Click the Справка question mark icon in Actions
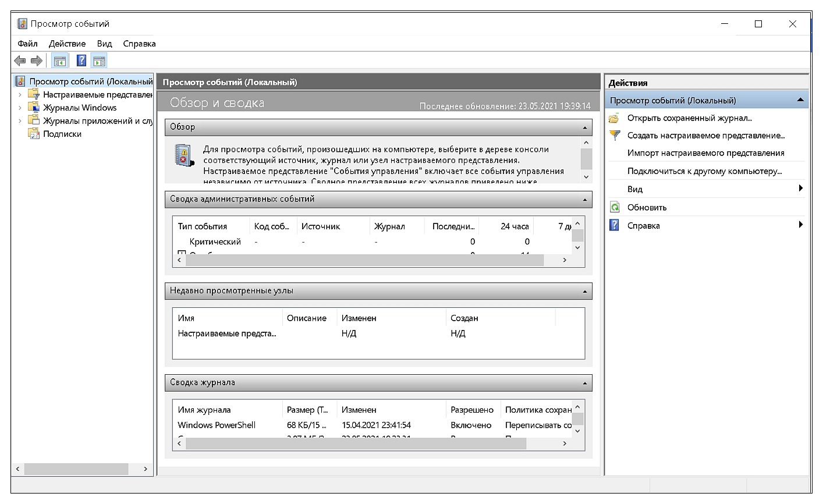Viewport: 823px width, 504px height. pos(615,225)
